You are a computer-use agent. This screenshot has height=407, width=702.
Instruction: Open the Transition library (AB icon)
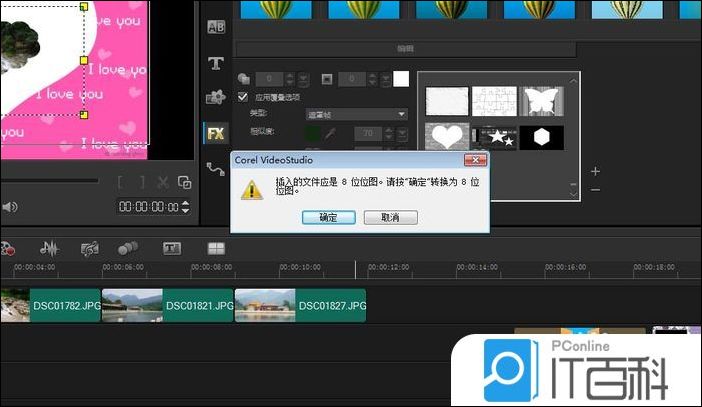pos(215,28)
